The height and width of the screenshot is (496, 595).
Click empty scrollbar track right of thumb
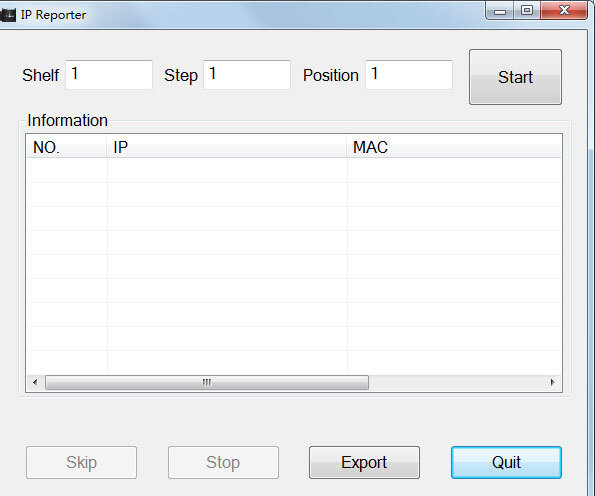456,382
